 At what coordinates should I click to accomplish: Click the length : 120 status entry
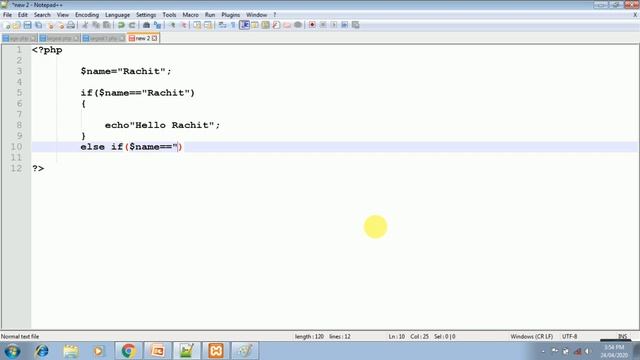[x=309, y=337]
